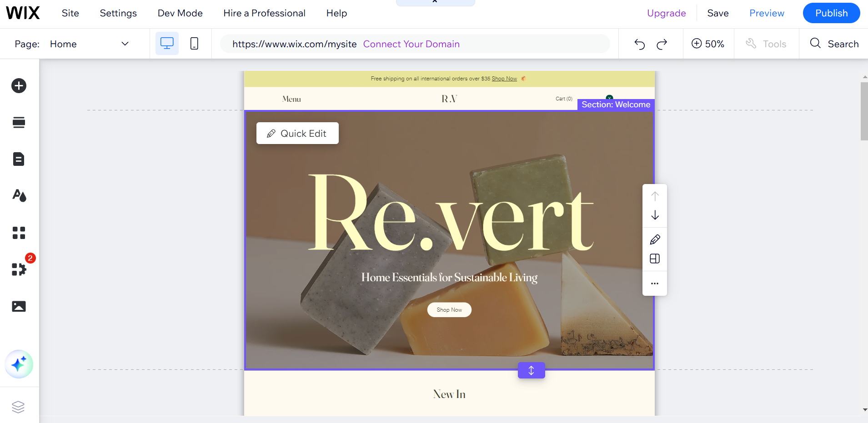The height and width of the screenshot is (423, 868).
Task: Open the Media panel
Action: [x=19, y=306]
